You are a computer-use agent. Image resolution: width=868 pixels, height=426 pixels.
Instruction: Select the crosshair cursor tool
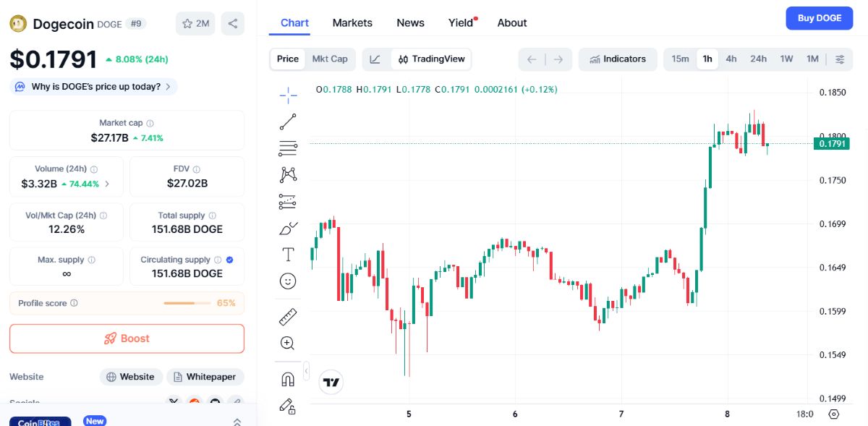click(x=288, y=95)
